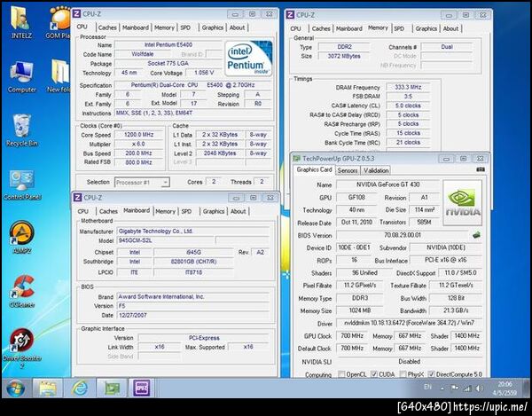Click the BIOS save chip icon
Image resolution: width=532 pixels, height=416 pixels.
click(x=477, y=235)
